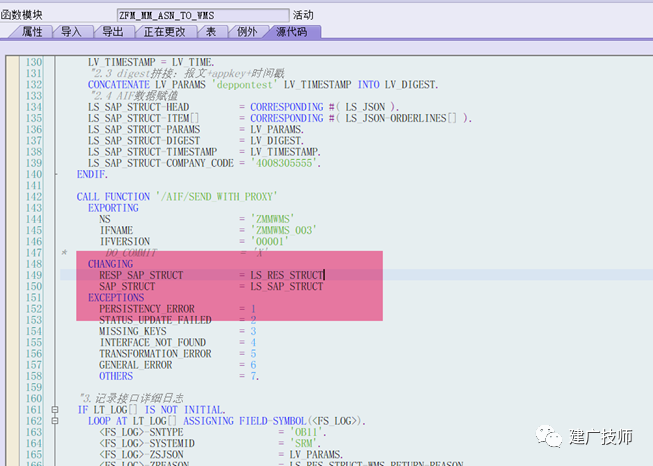Viewport: 653px width, 466px height.
Task: Open the 例外 tab
Action: coord(247,32)
